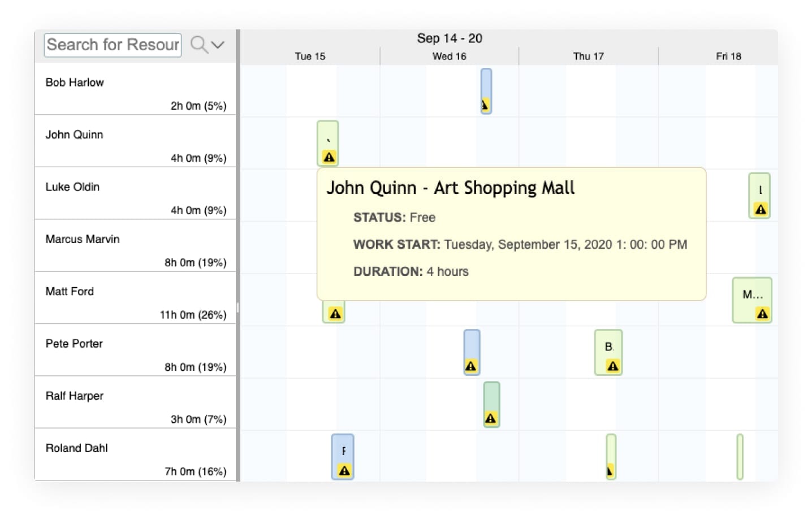This screenshot has height=520, width=812.
Task: Click warning icon on Pete Porter's Wednesday booking
Action: (x=470, y=366)
